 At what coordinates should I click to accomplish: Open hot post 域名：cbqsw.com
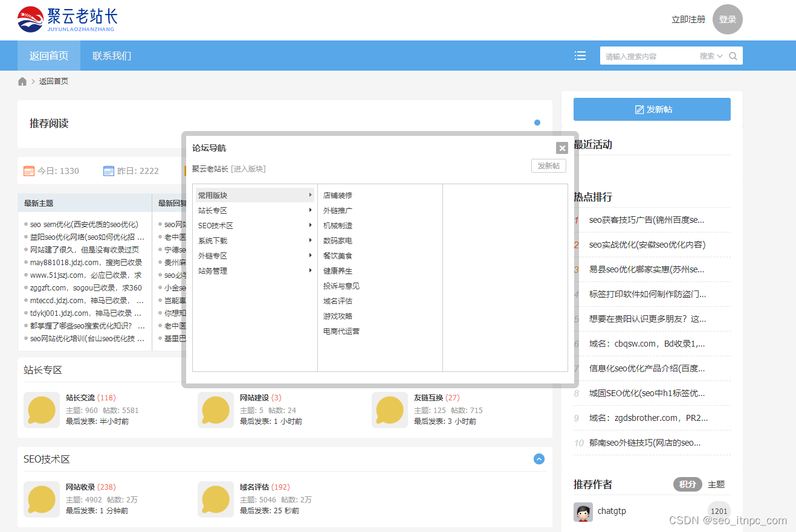pos(647,344)
